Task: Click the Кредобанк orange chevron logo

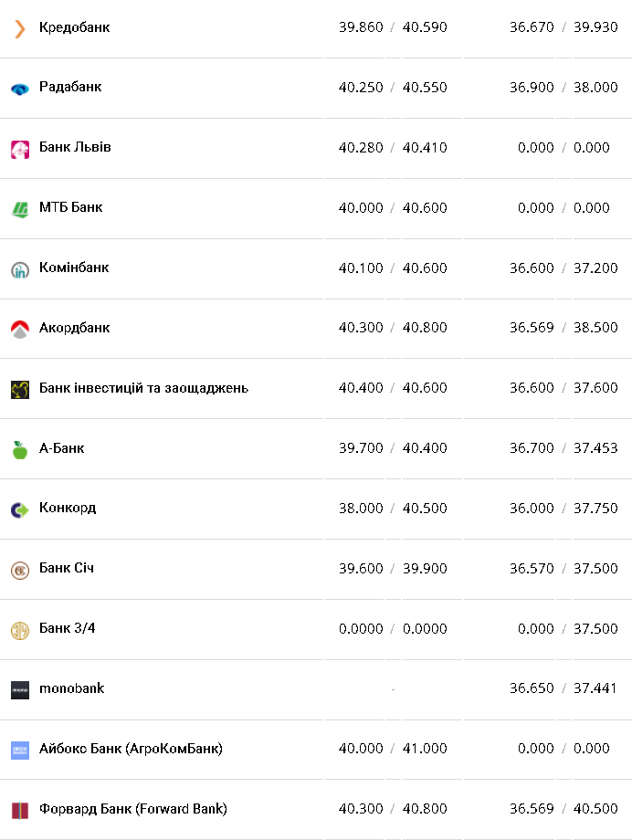Action: coord(20,28)
